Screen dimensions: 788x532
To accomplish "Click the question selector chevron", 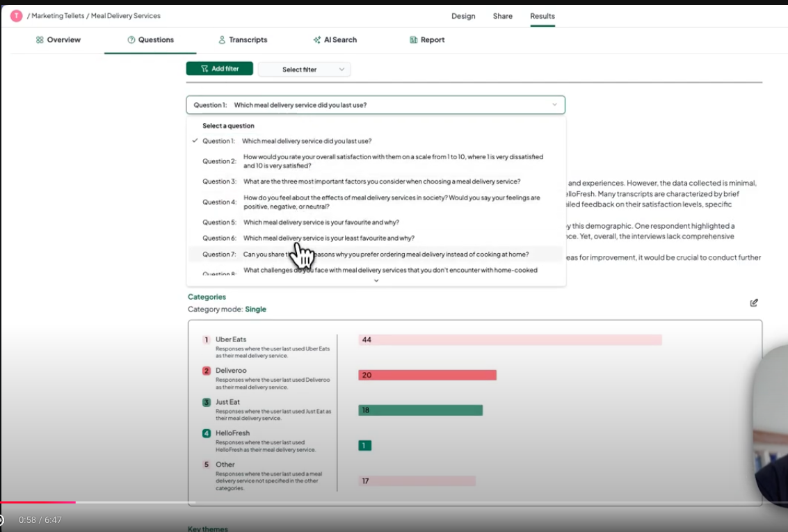I will coord(554,105).
